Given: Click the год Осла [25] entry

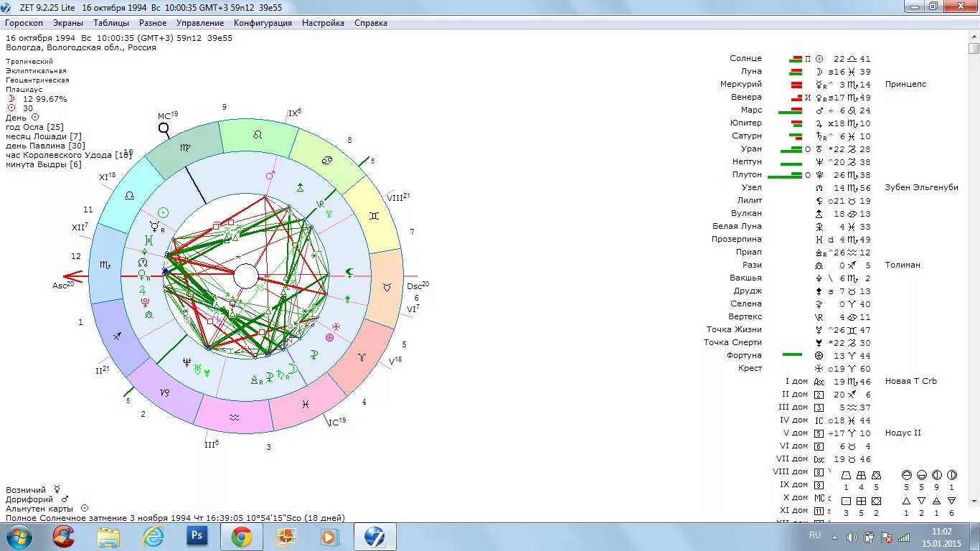Looking at the screenshot, I should (x=34, y=127).
